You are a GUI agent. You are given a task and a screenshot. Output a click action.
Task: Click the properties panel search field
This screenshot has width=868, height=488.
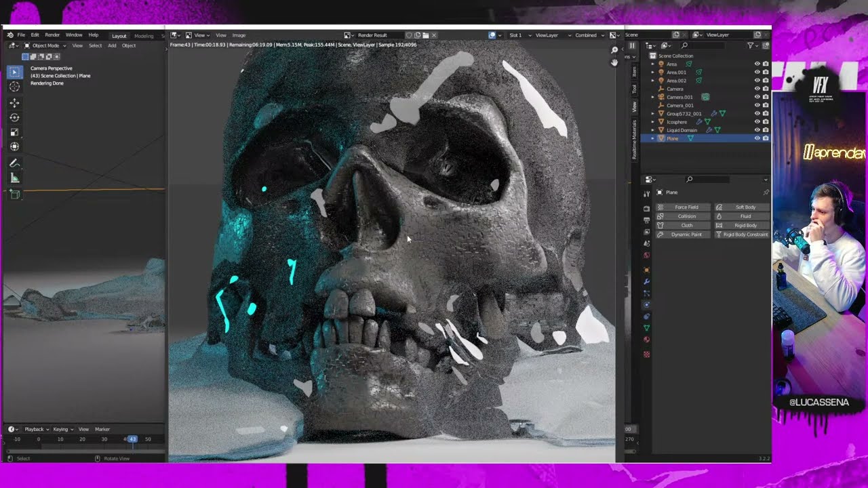708,180
